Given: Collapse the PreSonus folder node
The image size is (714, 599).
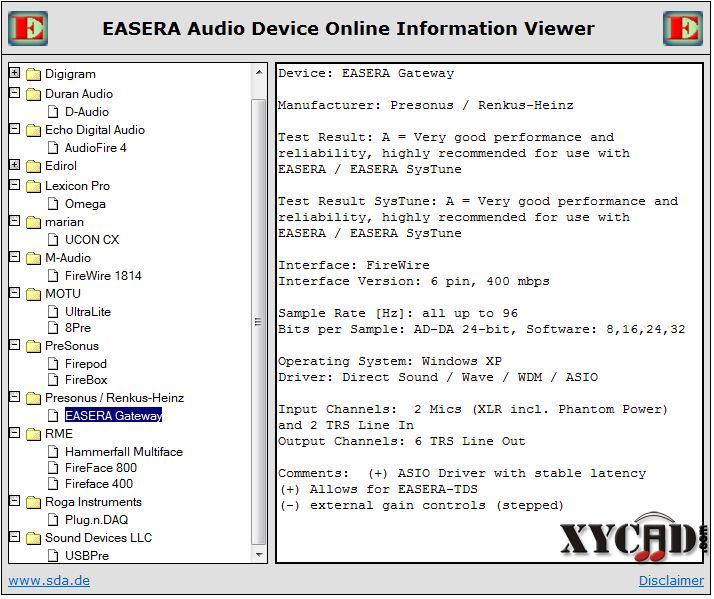Looking at the screenshot, I should point(15,345).
